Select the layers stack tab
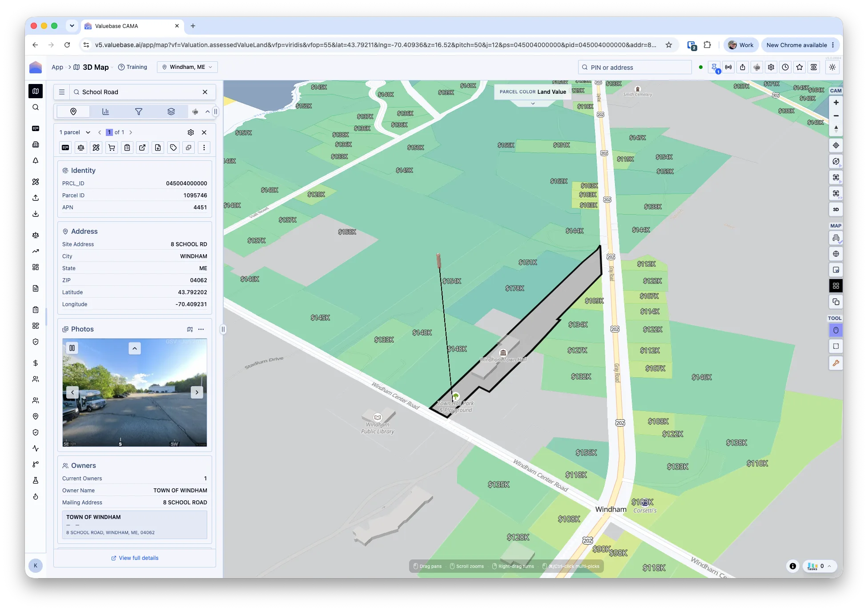The height and width of the screenshot is (611, 868). (x=171, y=112)
